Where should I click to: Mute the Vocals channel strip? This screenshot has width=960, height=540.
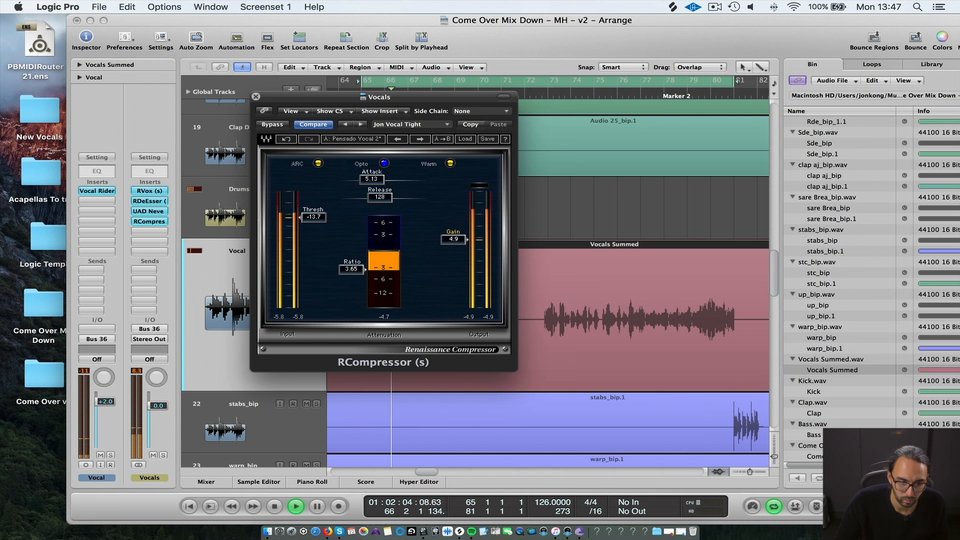click(153, 455)
